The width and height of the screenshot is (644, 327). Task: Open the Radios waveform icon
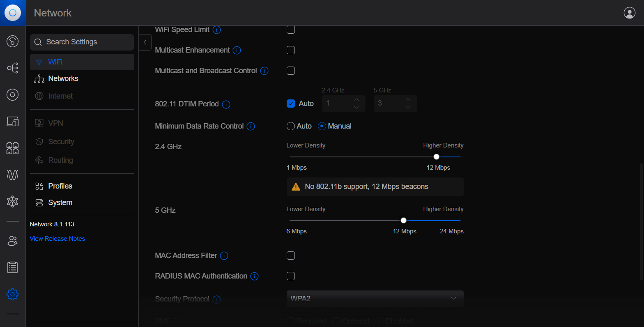(x=13, y=175)
